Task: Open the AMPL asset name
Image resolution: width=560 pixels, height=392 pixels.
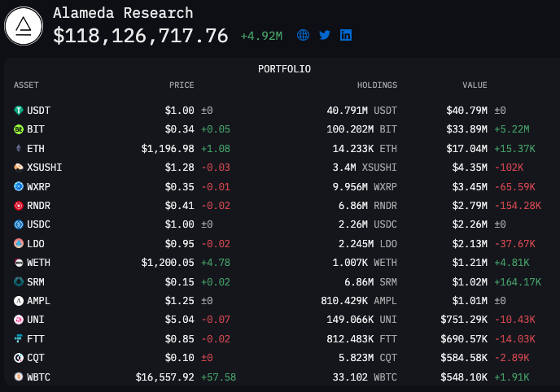Action: pos(38,301)
